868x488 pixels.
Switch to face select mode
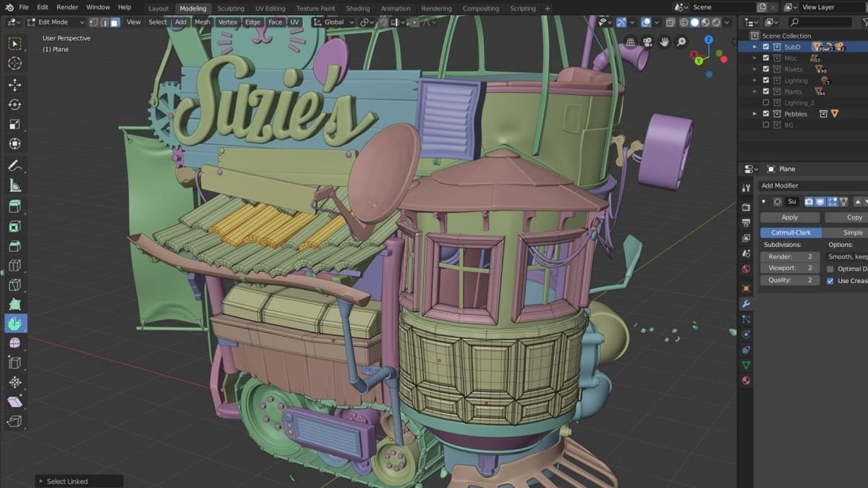coord(114,22)
